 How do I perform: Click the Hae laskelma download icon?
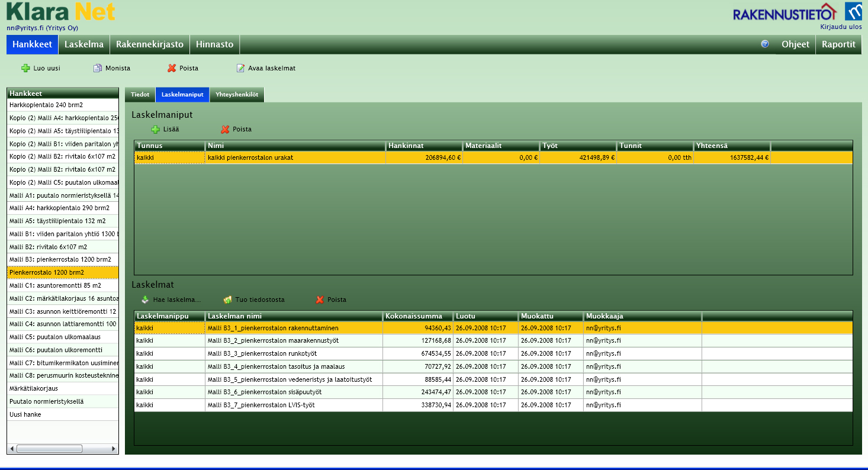pyautogui.click(x=145, y=300)
